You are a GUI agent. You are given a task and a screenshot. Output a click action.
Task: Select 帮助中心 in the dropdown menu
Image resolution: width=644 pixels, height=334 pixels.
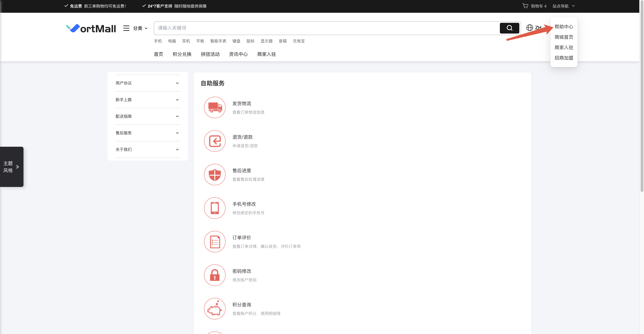[563, 27]
